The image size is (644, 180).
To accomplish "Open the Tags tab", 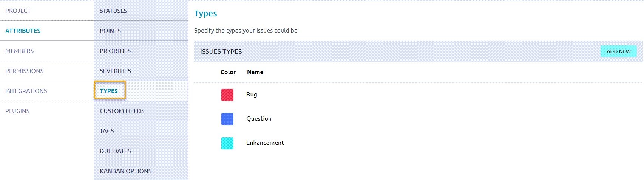I will click(x=107, y=131).
